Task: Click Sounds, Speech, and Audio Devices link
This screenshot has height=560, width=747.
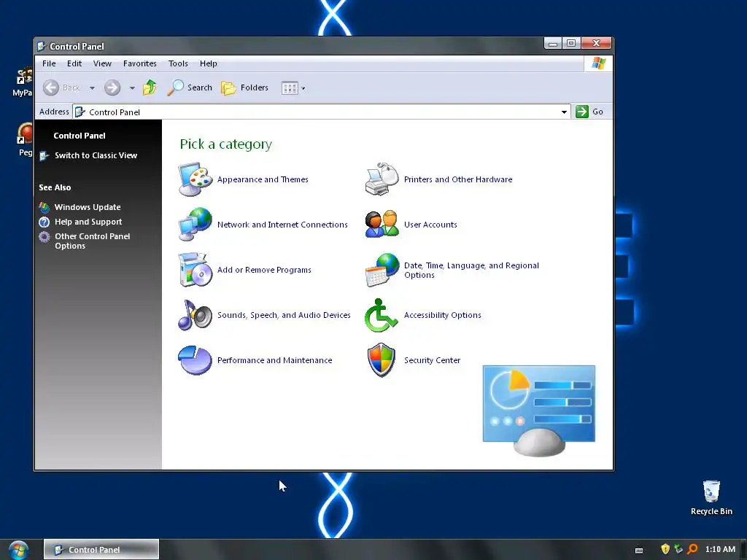Action: coord(284,315)
